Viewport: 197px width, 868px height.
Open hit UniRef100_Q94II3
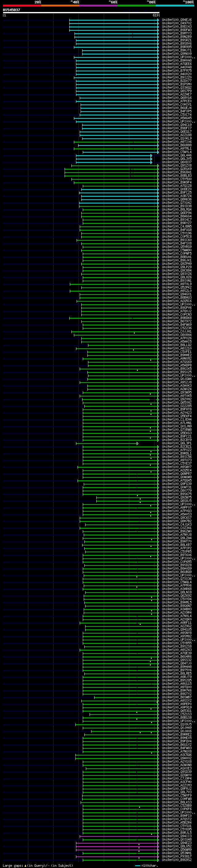click(x=176, y=836)
